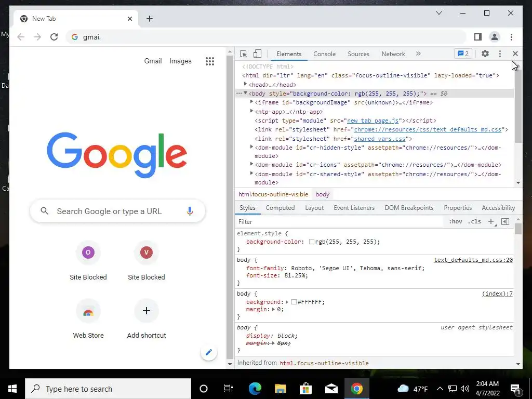Open the issues counter showing 2
The width and height of the screenshot is (532, 399).
click(x=463, y=54)
